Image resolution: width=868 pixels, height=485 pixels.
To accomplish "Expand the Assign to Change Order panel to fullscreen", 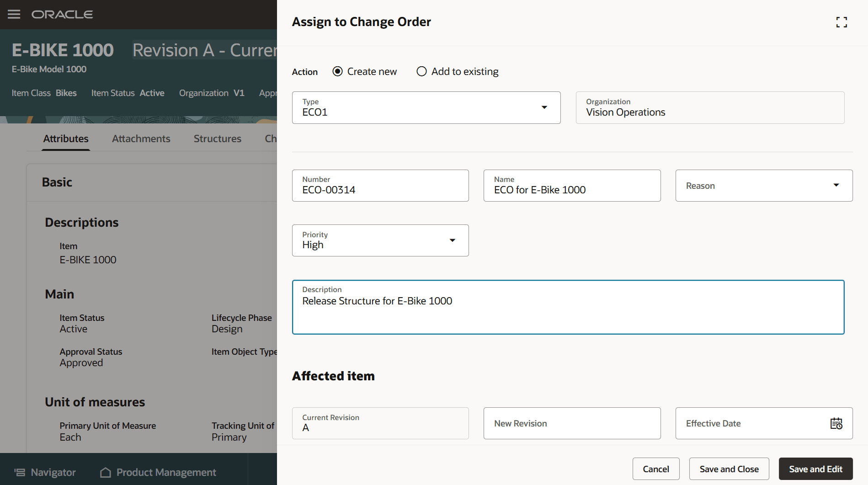I will [841, 22].
